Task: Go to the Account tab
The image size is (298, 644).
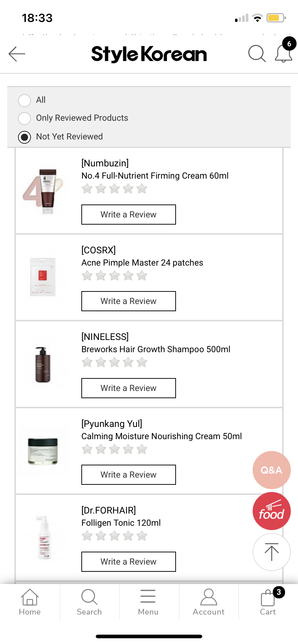Action: (209, 602)
